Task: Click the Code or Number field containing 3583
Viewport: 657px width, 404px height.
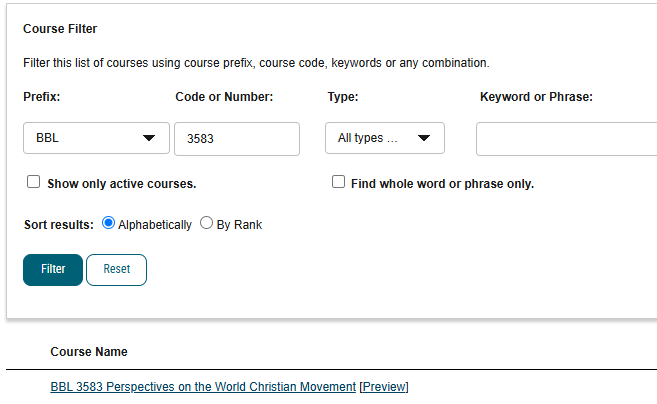Action: point(237,139)
